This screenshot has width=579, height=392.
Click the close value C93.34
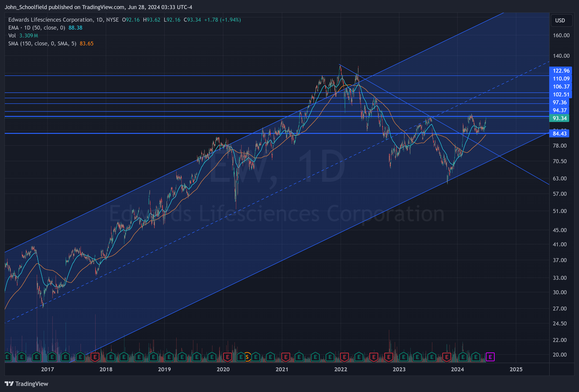pyautogui.click(x=192, y=20)
